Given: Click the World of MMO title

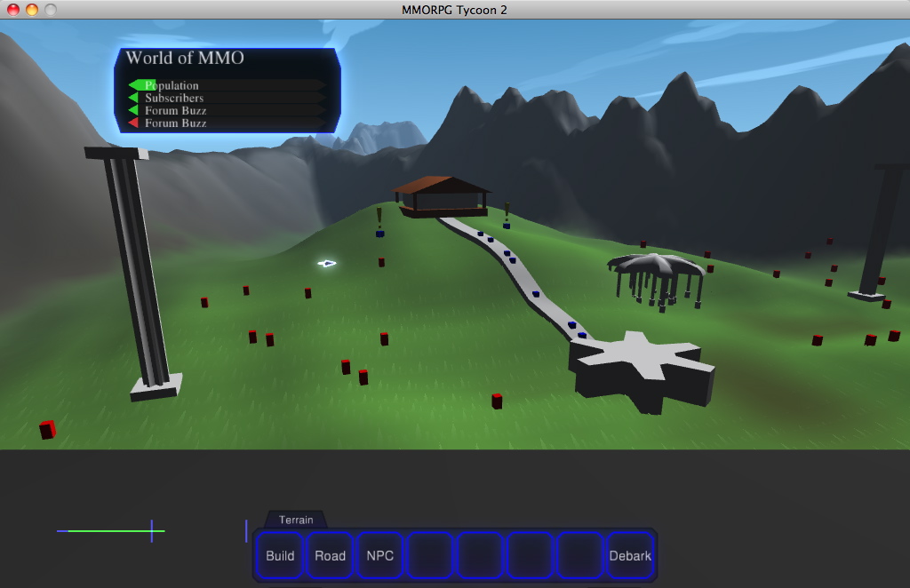Looking at the screenshot, I should (185, 58).
